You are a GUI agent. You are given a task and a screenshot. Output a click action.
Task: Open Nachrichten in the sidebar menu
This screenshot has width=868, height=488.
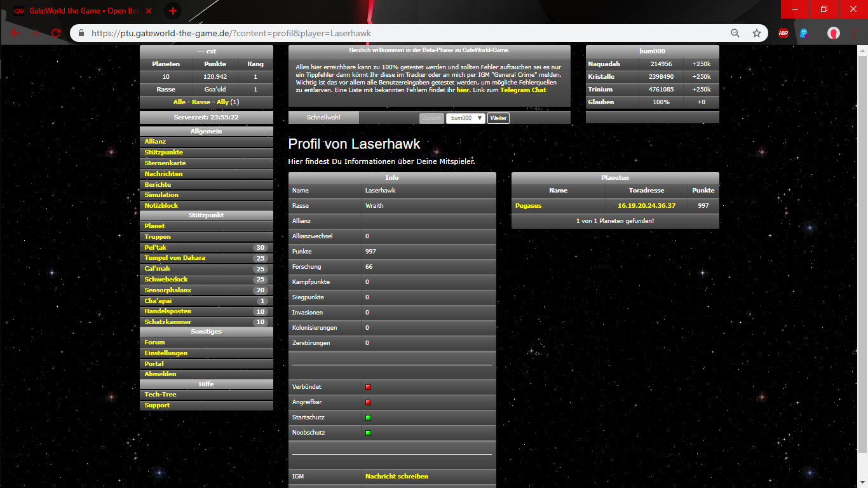163,173
